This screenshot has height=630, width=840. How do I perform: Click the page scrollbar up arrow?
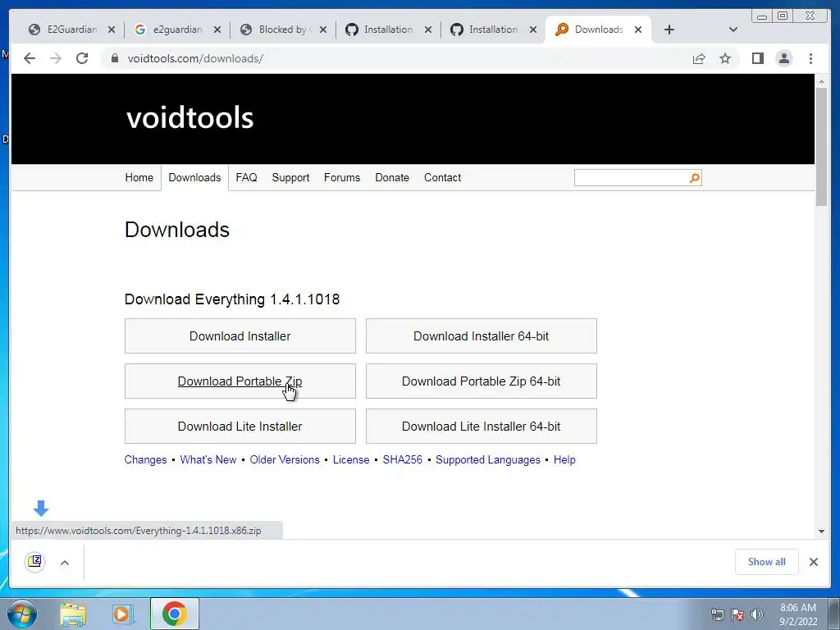click(x=821, y=81)
